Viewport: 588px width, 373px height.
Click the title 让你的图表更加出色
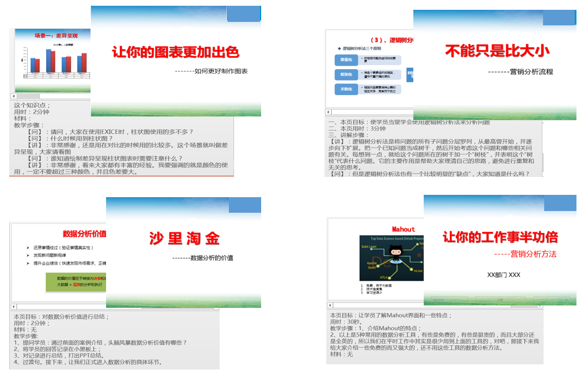pos(175,52)
